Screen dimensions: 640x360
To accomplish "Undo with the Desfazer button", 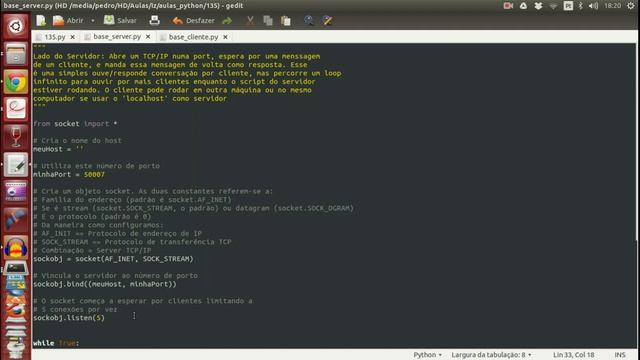I will pos(193,20).
